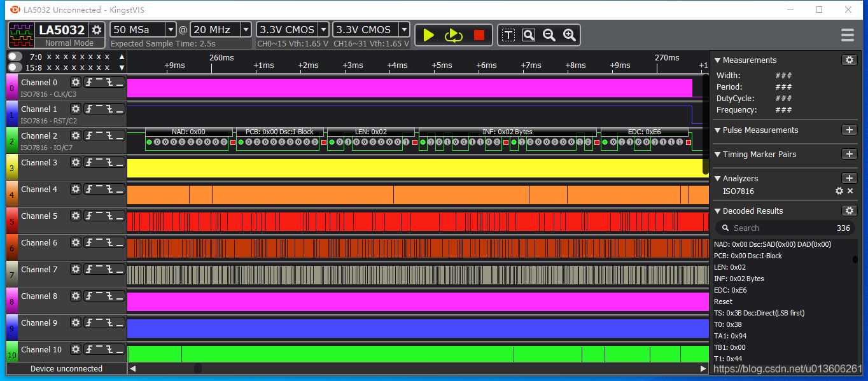Zoom in the waveform view
Viewport: 868px width, 381px height.
(x=570, y=35)
